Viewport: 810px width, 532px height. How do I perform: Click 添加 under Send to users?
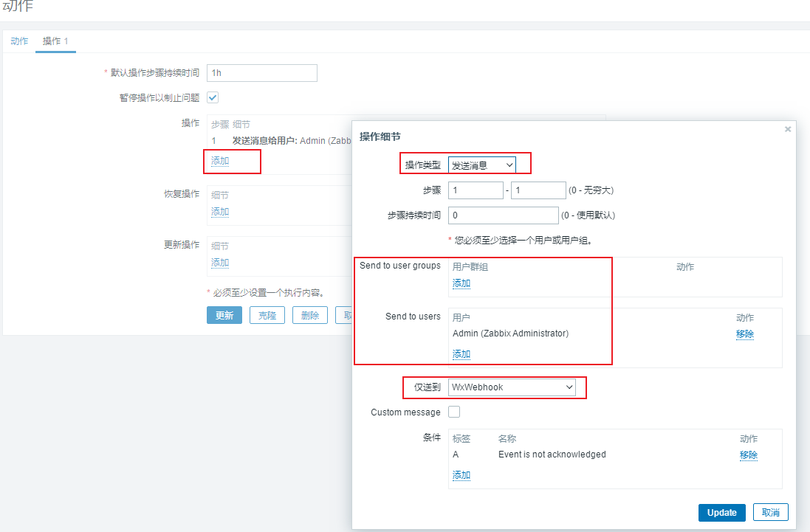[461, 353]
